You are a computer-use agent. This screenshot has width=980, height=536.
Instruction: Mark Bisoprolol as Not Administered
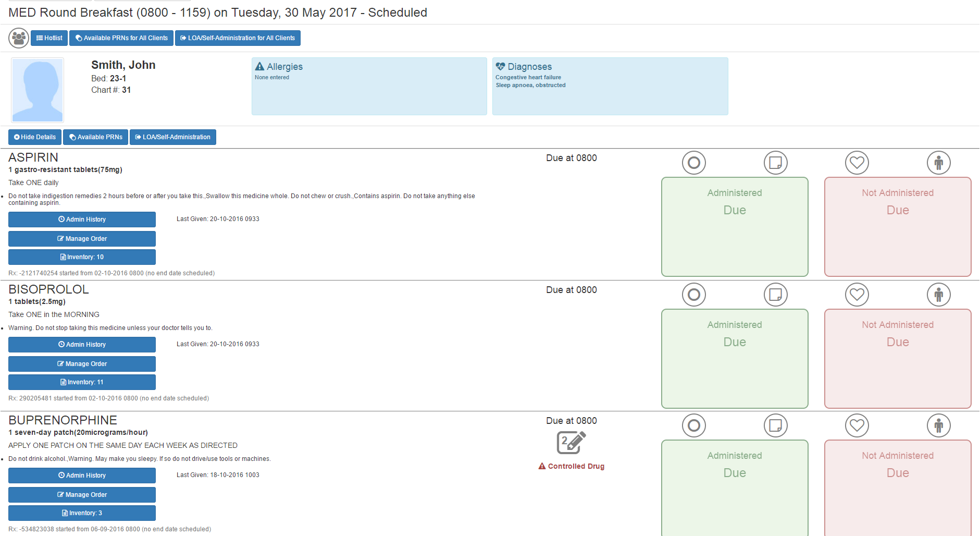pyautogui.click(x=897, y=359)
